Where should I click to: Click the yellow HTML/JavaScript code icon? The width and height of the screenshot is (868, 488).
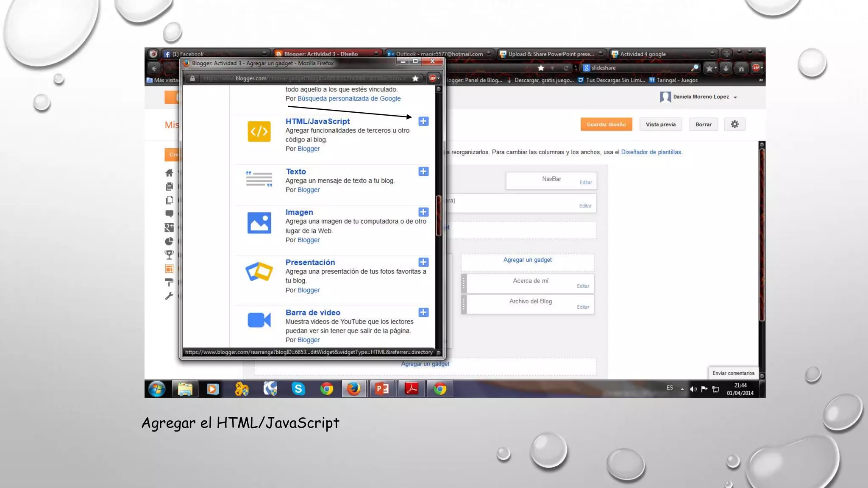(x=259, y=131)
